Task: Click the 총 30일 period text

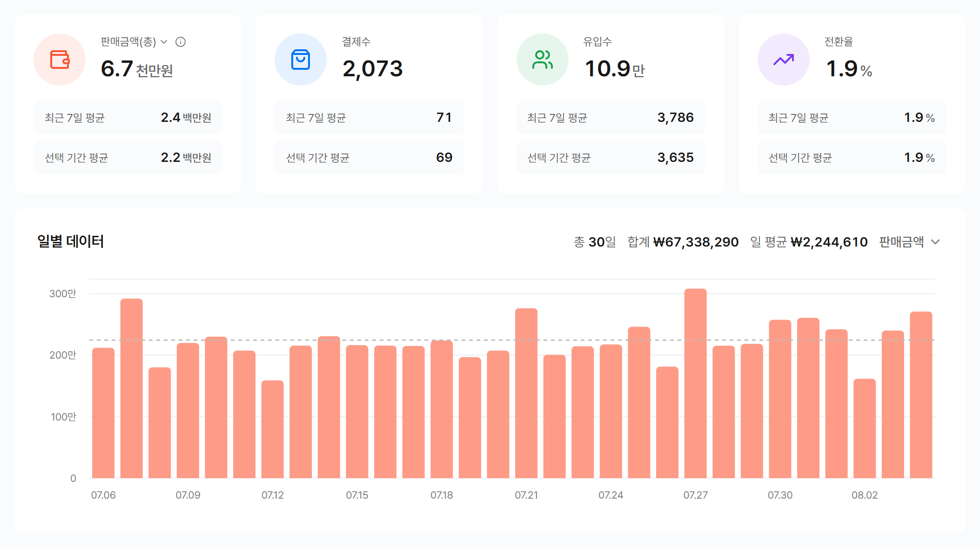Action: [x=595, y=242]
